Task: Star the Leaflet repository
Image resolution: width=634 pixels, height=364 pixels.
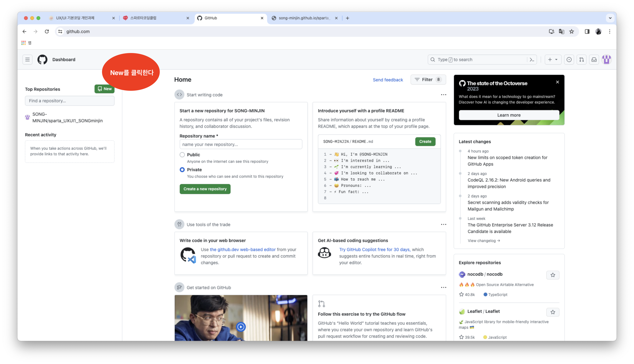Action: (x=553, y=312)
